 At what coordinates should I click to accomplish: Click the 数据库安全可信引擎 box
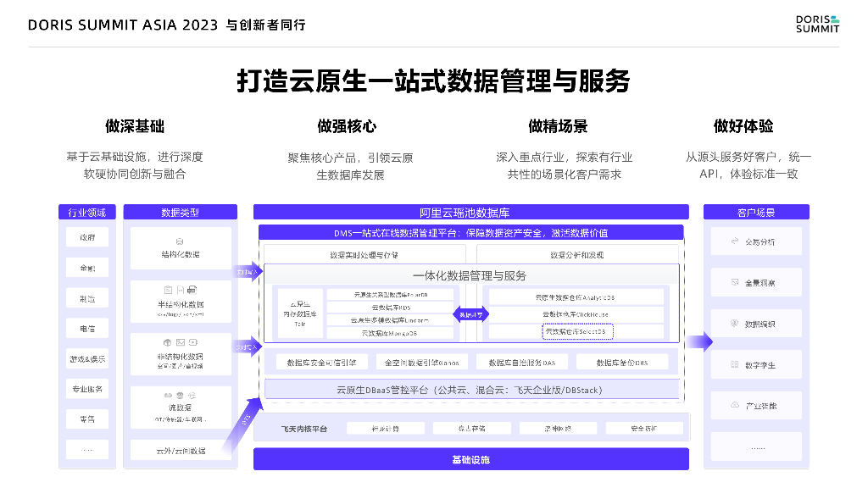(321, 363)
